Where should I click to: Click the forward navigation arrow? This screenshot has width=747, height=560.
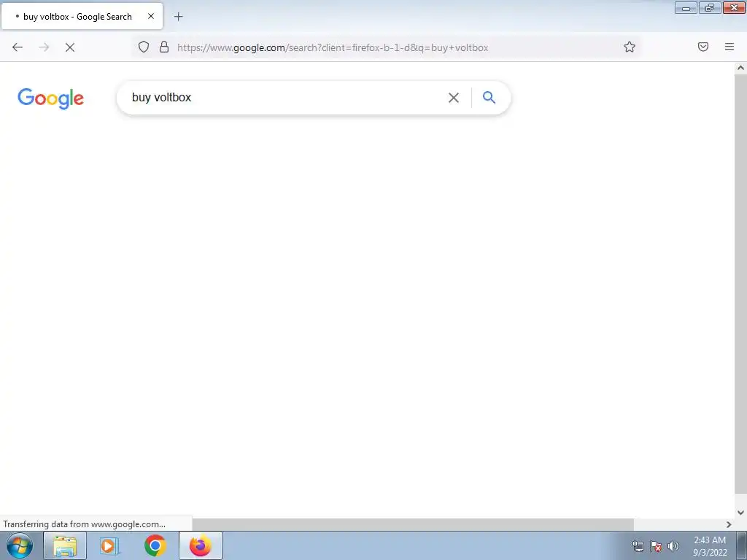point(44,47)
